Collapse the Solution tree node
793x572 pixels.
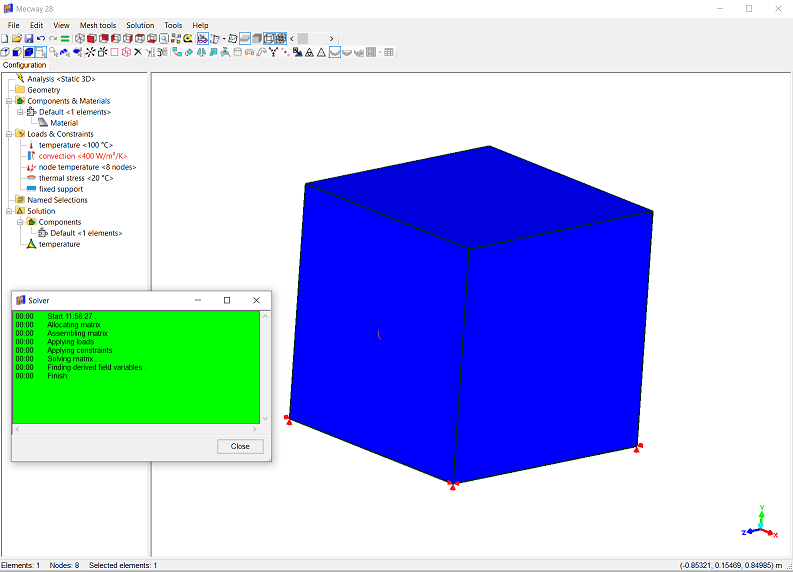[x=8, y=211]
